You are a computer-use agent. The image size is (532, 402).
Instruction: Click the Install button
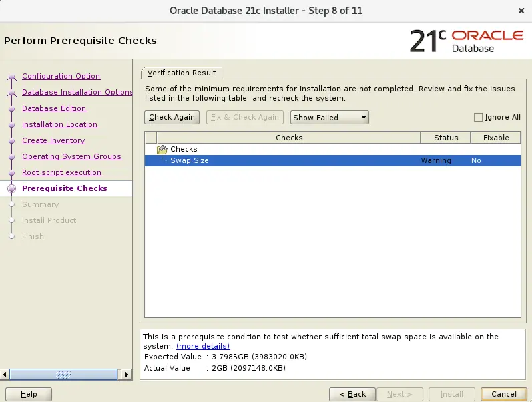pos(452,394)
